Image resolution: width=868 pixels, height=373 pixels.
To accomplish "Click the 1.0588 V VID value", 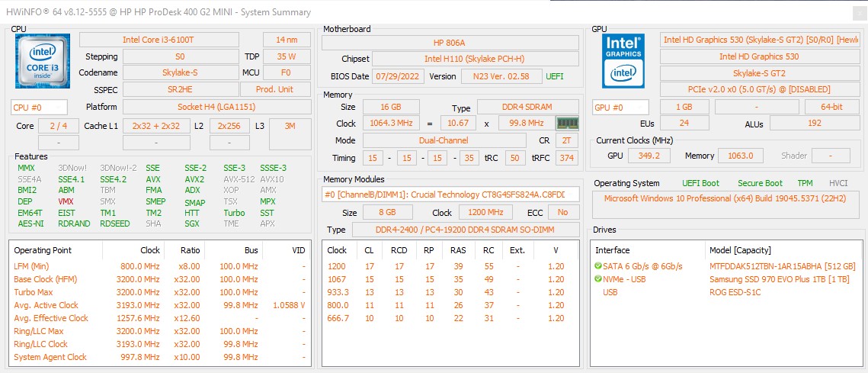I will tap(289, 305).
